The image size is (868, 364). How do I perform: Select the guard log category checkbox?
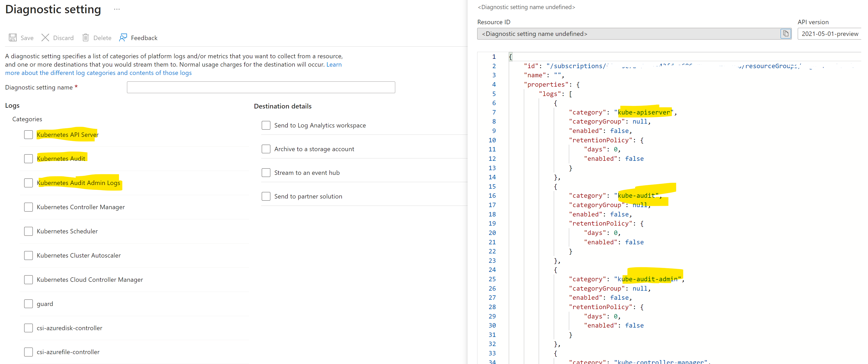pyautogui.click(x=29, y=304)
